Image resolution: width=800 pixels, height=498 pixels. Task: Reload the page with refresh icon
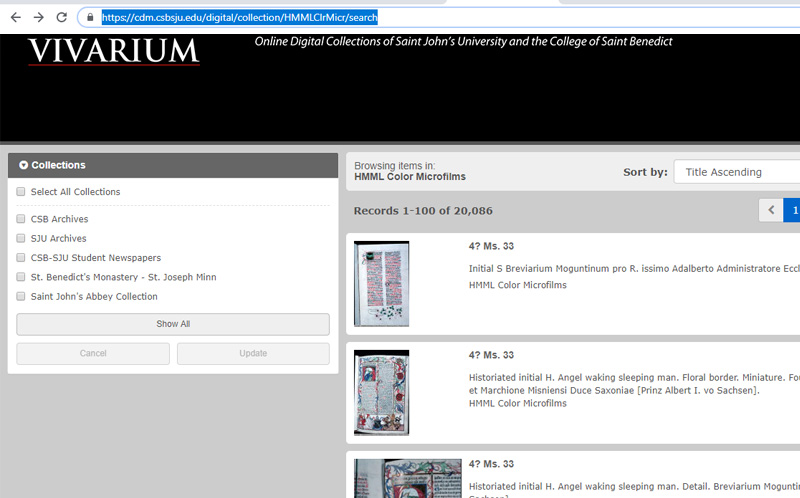tap(62, 17)
